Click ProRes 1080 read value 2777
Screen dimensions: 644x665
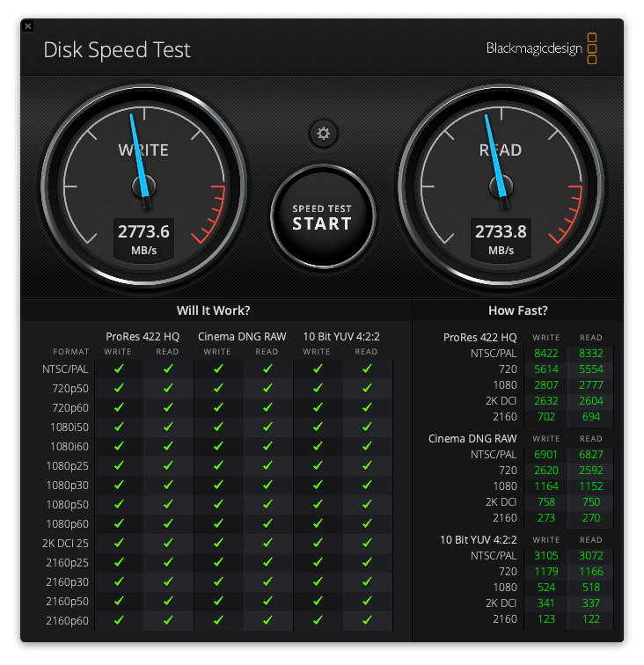coord(591,385)
